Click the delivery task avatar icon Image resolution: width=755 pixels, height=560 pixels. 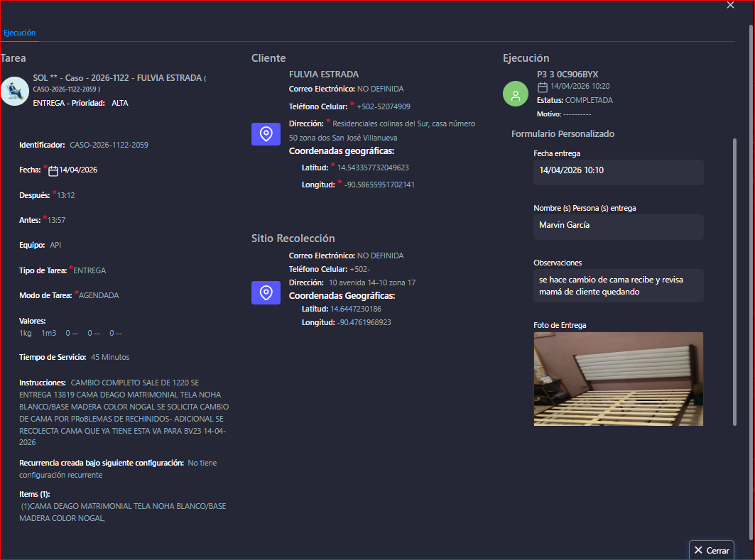[13, 91]
